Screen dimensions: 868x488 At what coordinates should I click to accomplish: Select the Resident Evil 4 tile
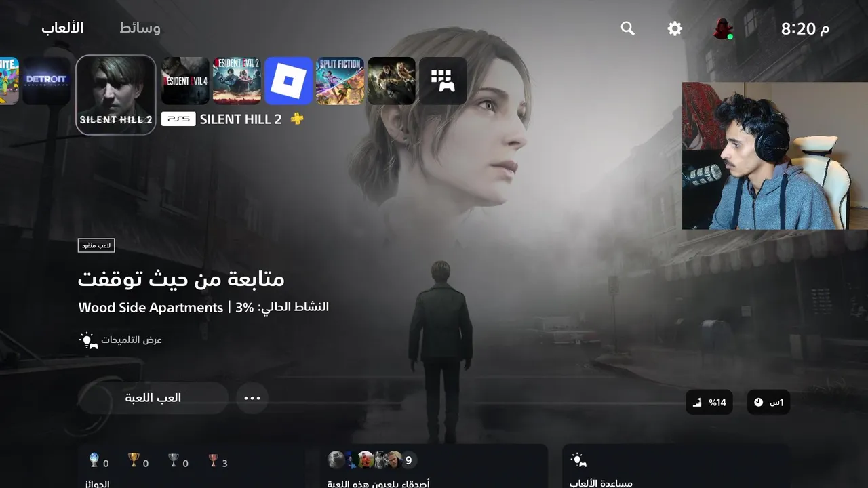[185, 81]
